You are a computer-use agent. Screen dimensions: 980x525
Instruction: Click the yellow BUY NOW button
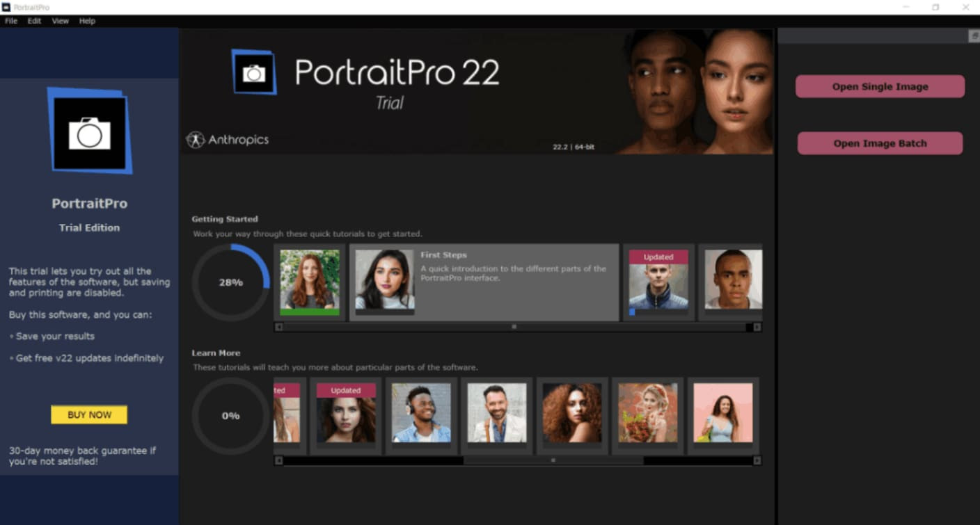tap(89, 414)
